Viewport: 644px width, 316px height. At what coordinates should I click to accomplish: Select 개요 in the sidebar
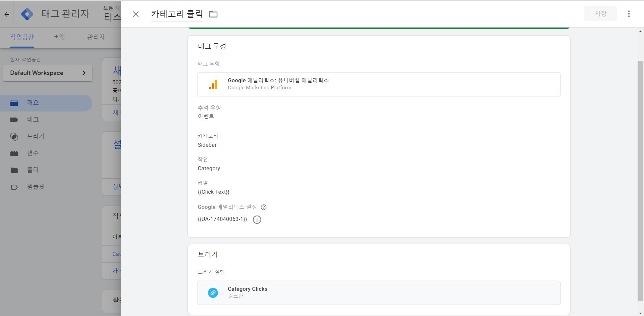pos(46,103)
